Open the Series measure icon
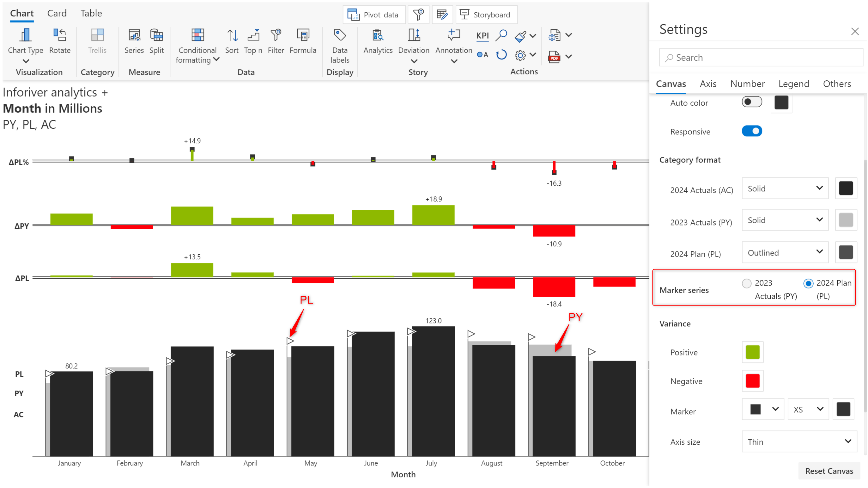This screenshot has width=868, height=488. (x=134, y=35)
